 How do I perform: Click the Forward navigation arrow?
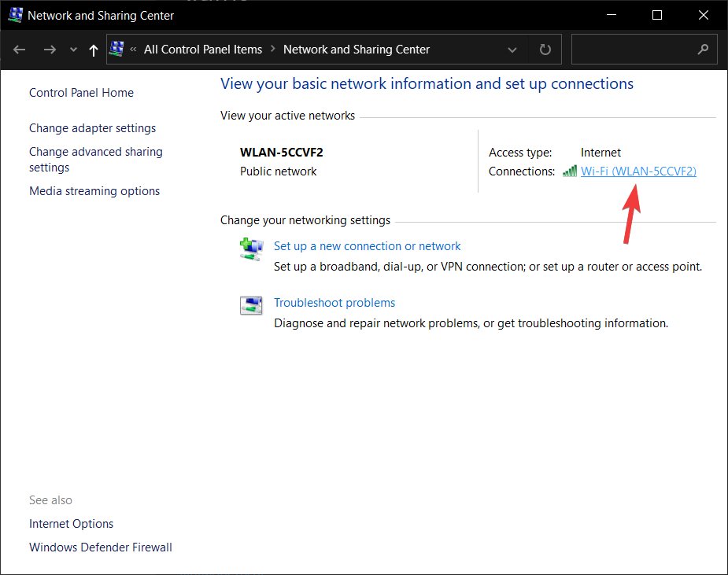click(x=50, y=50)
